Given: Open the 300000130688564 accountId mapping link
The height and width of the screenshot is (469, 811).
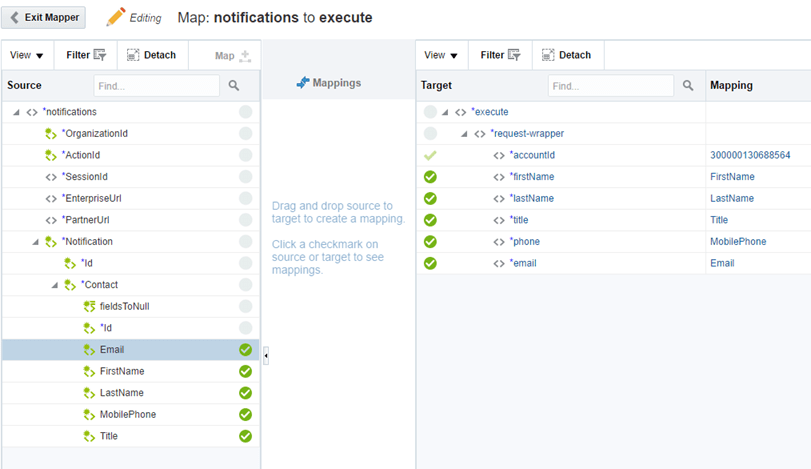Looking at the screenshot, I should click(x=750, y=155).
